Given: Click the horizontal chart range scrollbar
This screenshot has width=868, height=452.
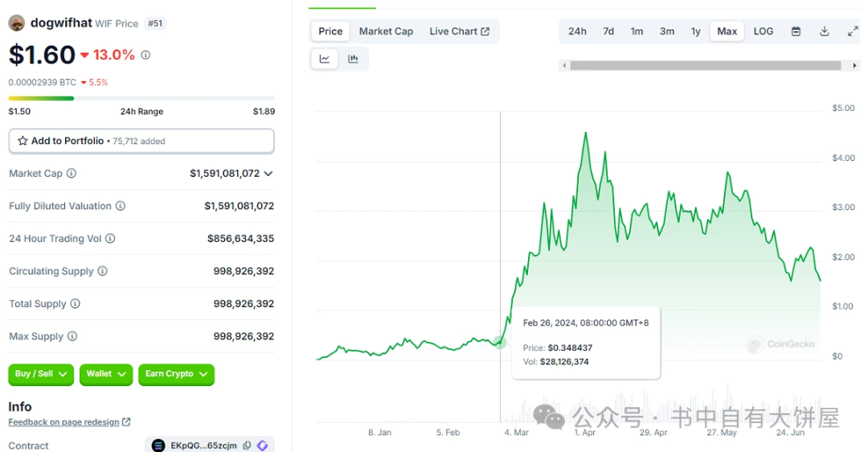Looking at the screenshot, I should coord(706,65).
